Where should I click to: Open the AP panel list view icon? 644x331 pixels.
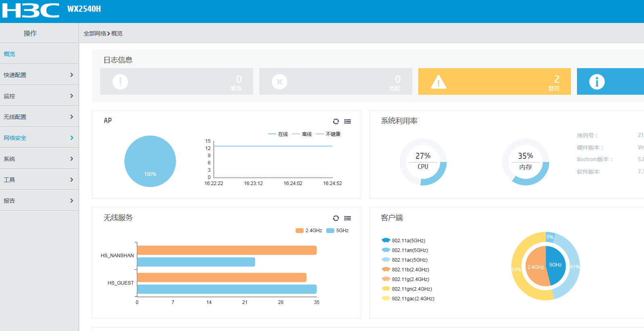coord(348,121)
